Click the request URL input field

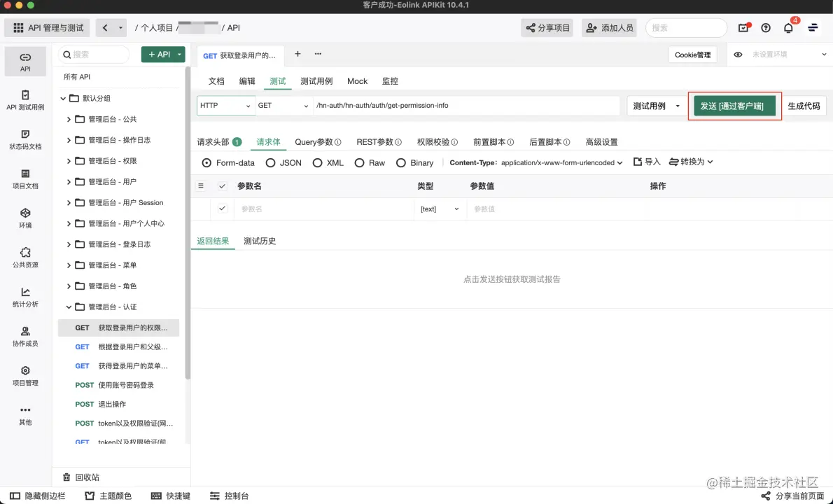click(466, 106)
